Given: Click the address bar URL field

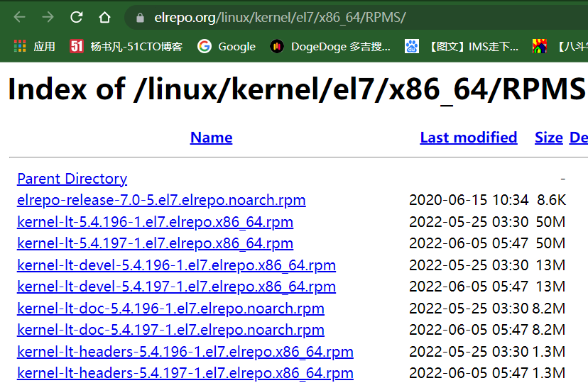Looking at the screenshot, I should (356, 17).
